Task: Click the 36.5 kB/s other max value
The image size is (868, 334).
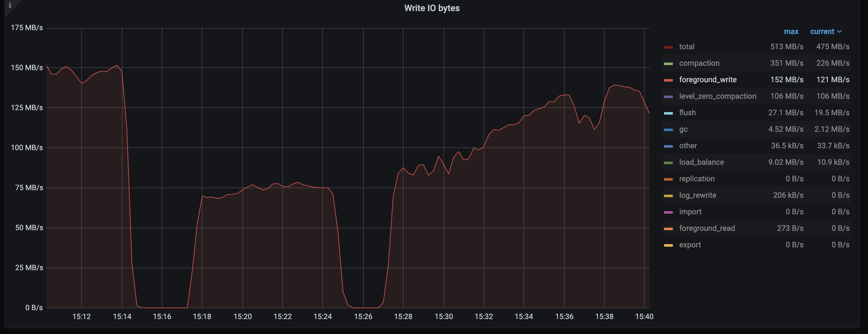Action: [787, 146]
